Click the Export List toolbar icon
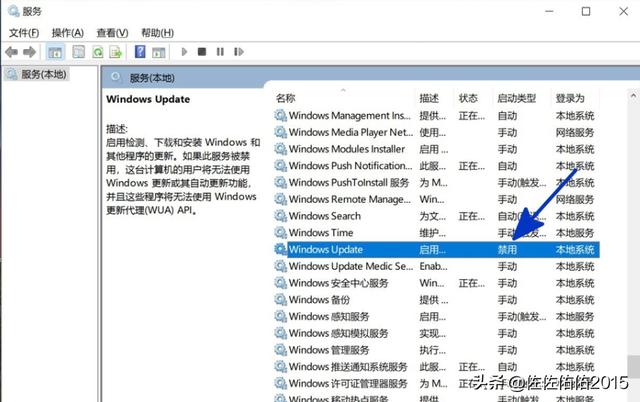The image size is (640, 402). (116, 52)
